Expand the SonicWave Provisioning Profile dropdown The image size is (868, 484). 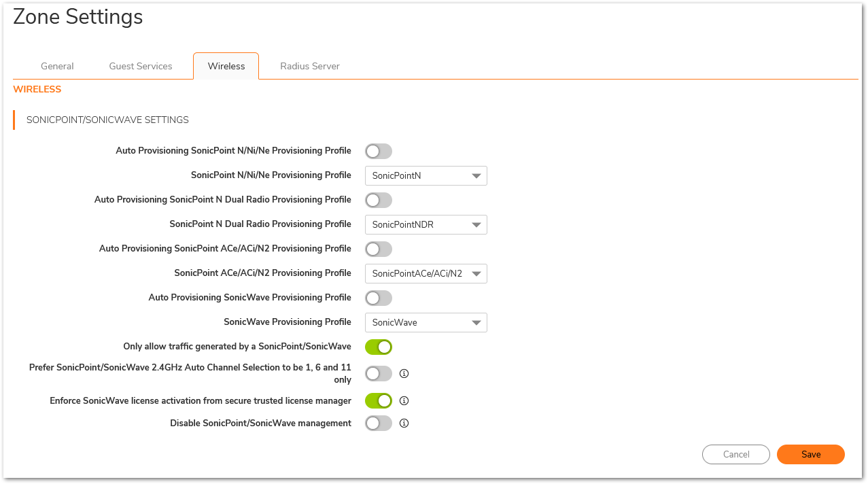tap(426, 322)
